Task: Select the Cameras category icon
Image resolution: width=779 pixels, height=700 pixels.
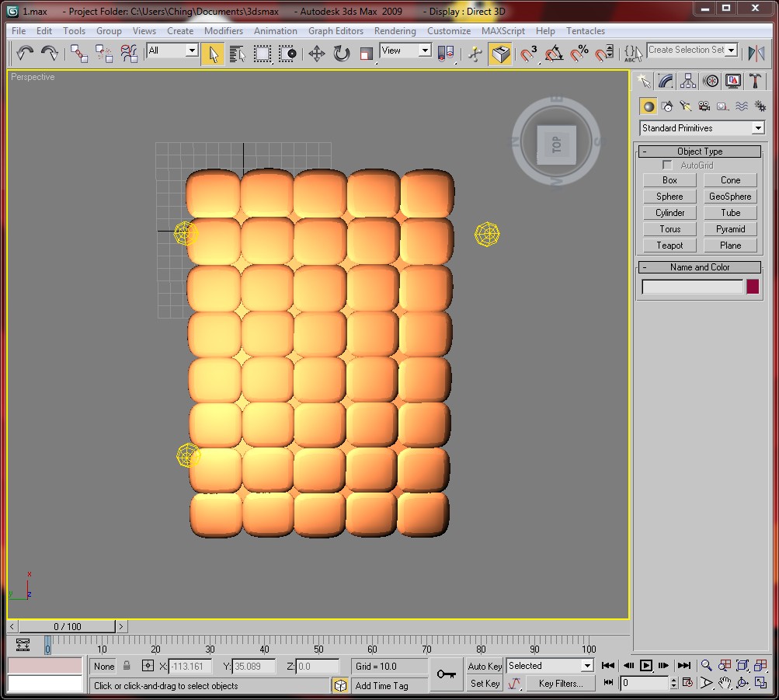Action: pos(704,106)
